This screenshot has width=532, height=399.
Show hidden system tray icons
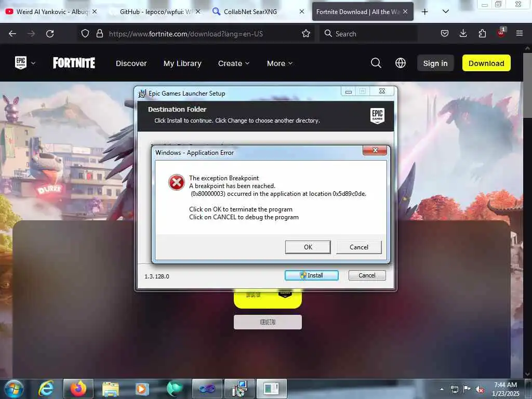point(442,389)
